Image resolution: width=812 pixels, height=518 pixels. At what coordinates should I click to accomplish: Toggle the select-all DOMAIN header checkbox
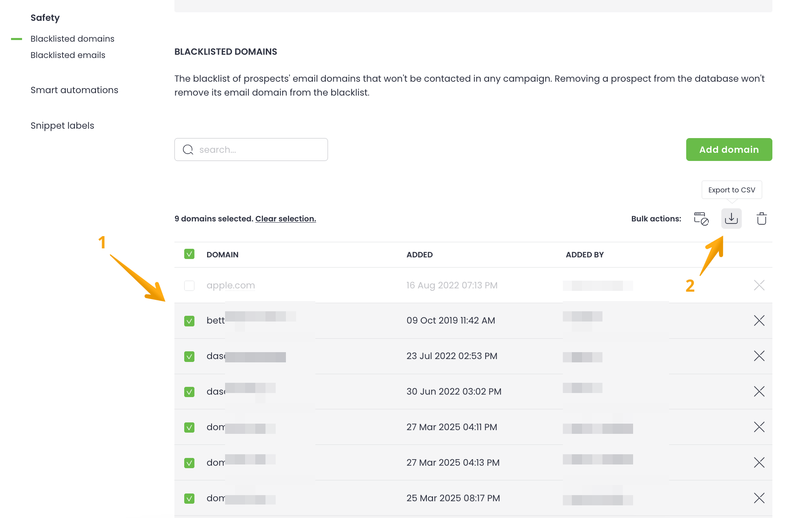pyautogui.click(x=189, y=254)
